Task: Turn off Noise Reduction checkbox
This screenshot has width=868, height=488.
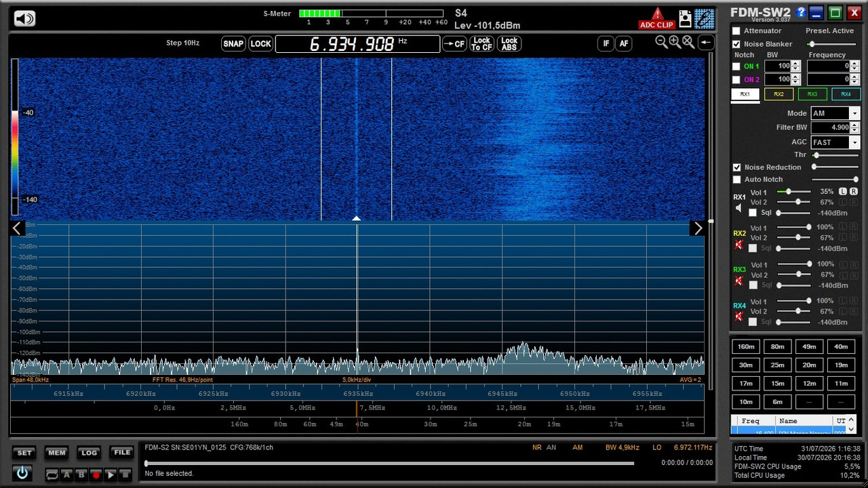Action: tap(736, 167)
